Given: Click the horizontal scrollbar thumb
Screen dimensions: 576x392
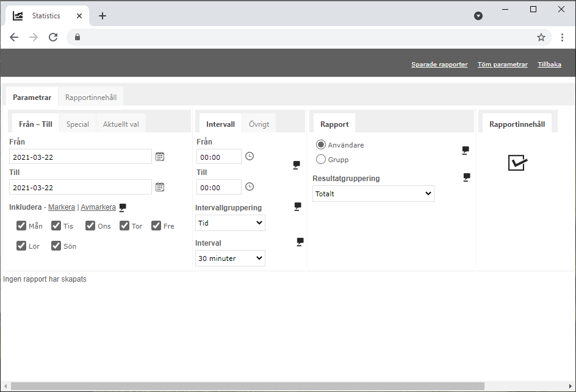Looking at the screenshot, I should point(248,386).
